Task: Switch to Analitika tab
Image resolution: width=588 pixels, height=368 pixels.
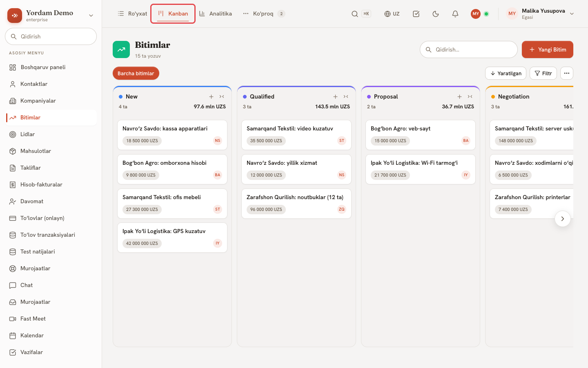Action: coord(215,14)
